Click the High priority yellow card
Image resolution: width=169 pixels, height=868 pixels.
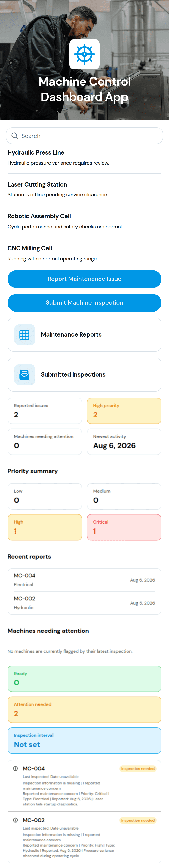pos(124,411)
